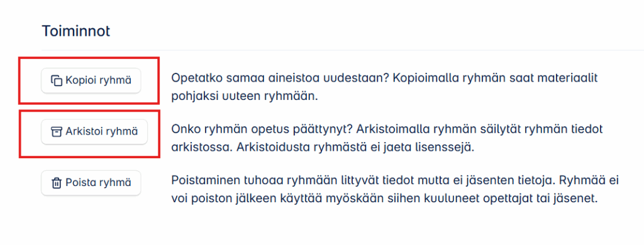644x245 pixels.
Task: Click the text 'pohjaksi uuteen ryhmään.'
Action: (245, 99)
